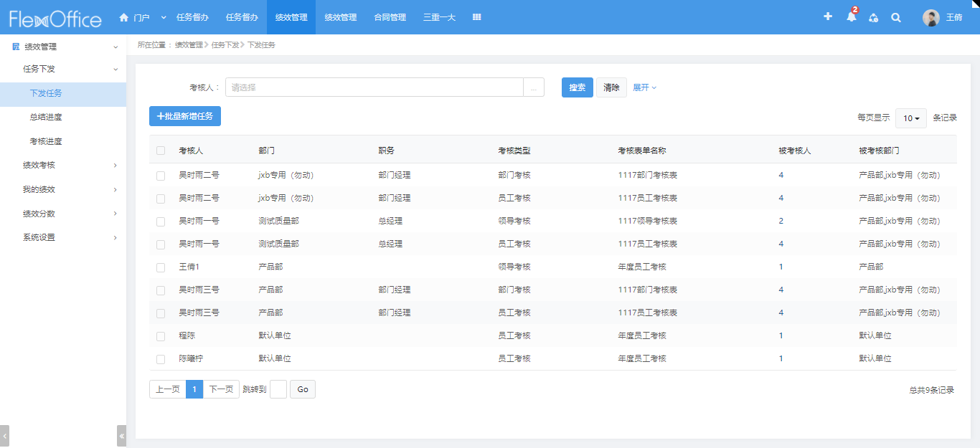Open the notification bell with badge 2
This screenshot has width=980, height=448.
coord(851,17)
